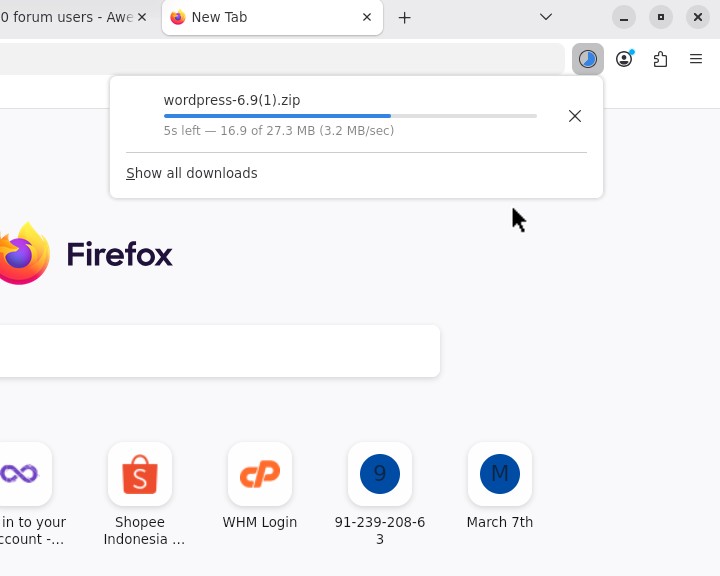Open the Shopee Indonesia shortcut tile
This screenshot has width=720, height=576.
(x=140, y=474)
